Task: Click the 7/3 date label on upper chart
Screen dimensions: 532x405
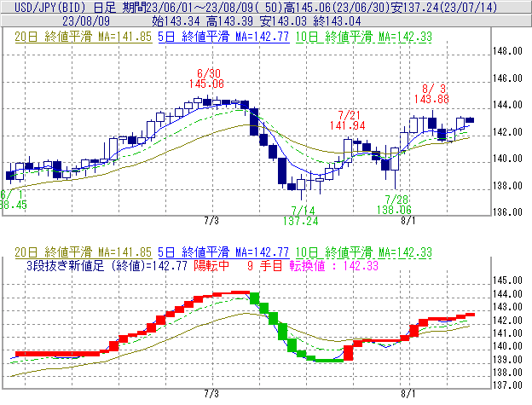Action: coord(211,221)
